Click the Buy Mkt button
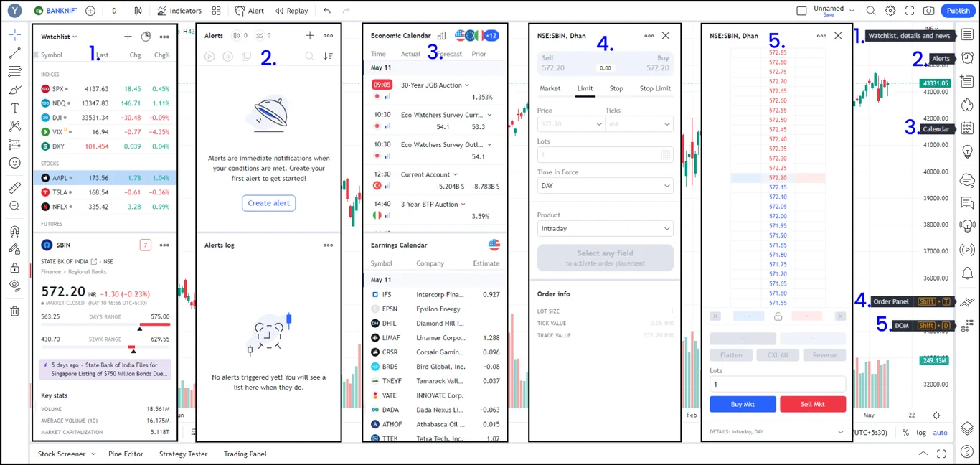The width and height of the screenshot is (980, 465). click(743, 404)
